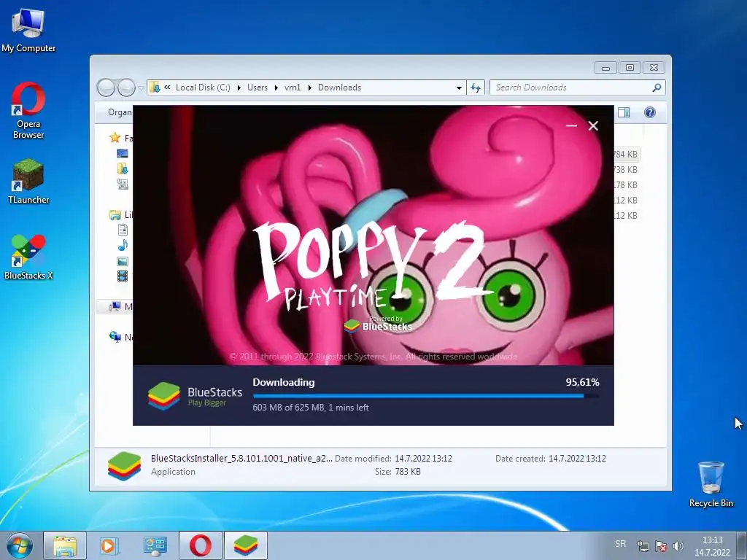
Task: Select vm1 in the address breadcrumb
Action: (293, 87)
